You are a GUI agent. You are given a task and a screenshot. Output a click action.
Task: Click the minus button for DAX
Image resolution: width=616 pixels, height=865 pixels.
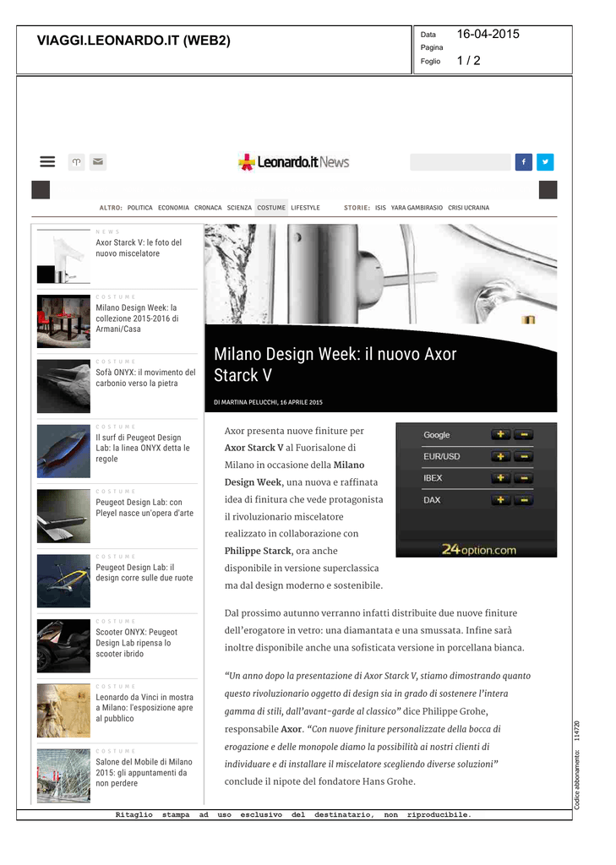coord(523,500)
